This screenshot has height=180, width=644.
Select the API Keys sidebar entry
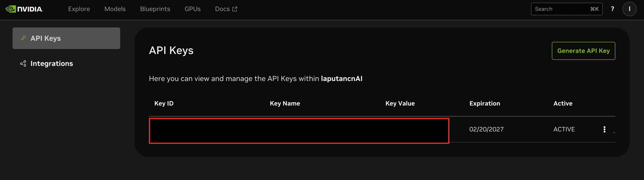tap(46, 38)
